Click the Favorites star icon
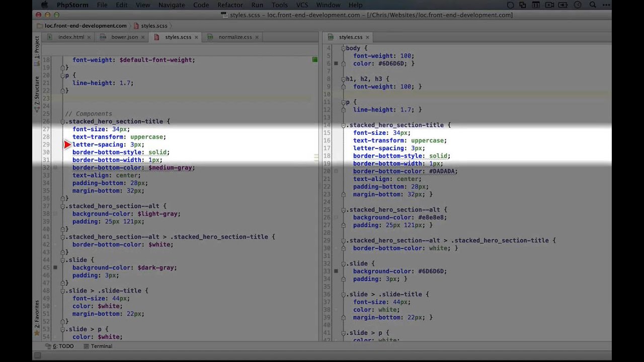644x362 pixels. pyautogui.click(x=37, y=332)
